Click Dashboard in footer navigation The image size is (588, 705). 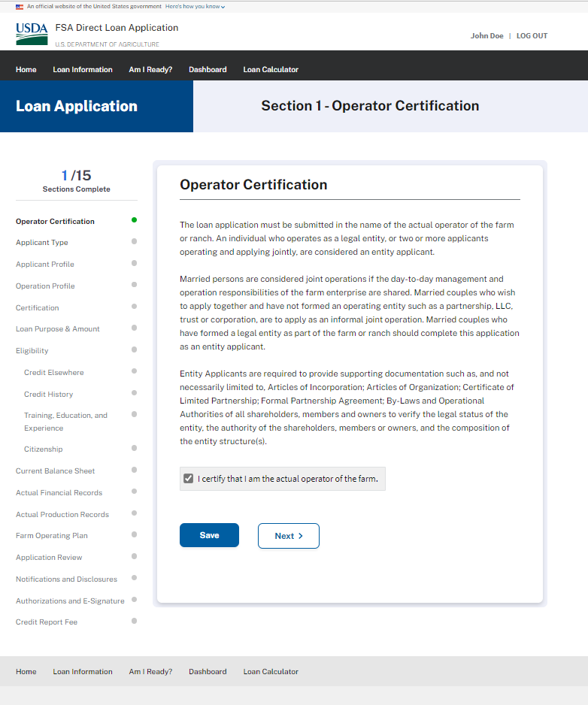208,672
